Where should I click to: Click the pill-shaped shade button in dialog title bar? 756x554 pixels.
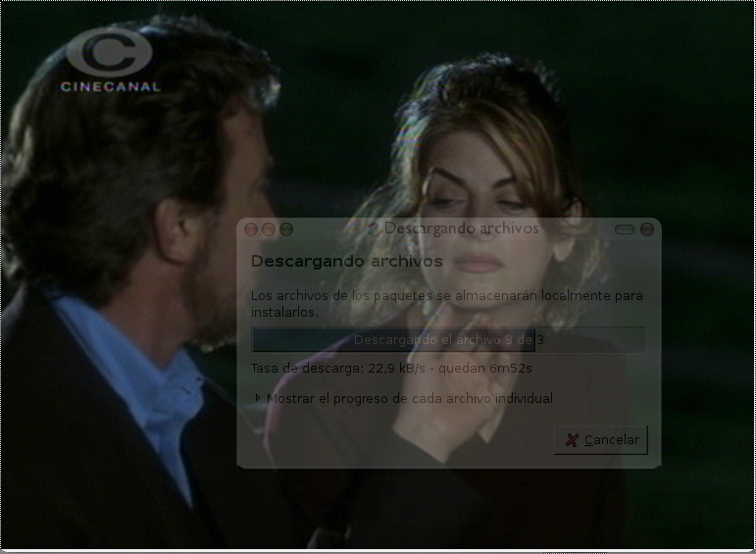pos(625,229)
